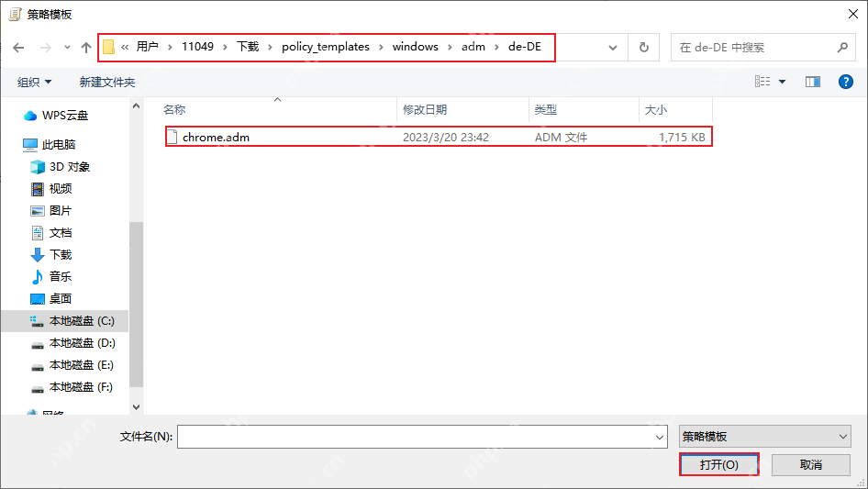This screenshot has width=868, height=489.
Task: Select 本地磁盘 (F:) drive
Action: [72, 388]
